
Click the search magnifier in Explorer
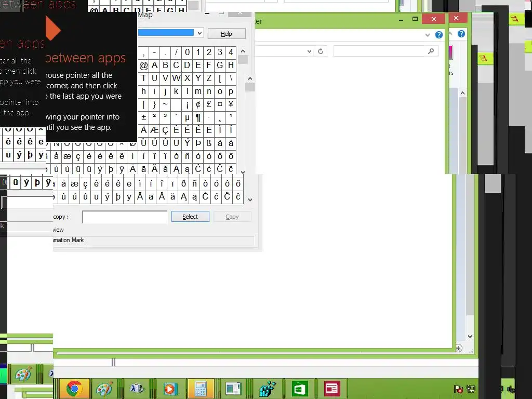click(431, 51)
